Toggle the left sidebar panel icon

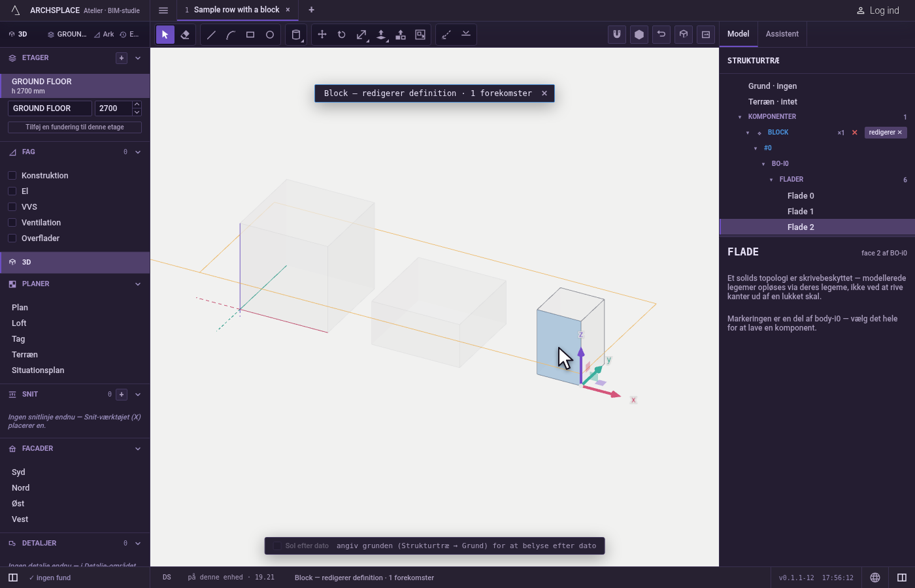click(13, 578)
